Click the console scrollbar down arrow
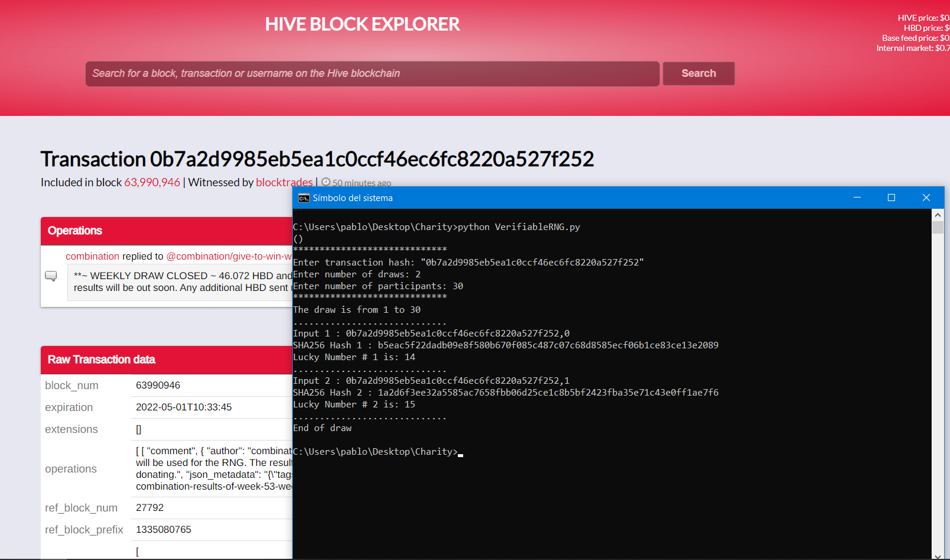 pos(938,555)
